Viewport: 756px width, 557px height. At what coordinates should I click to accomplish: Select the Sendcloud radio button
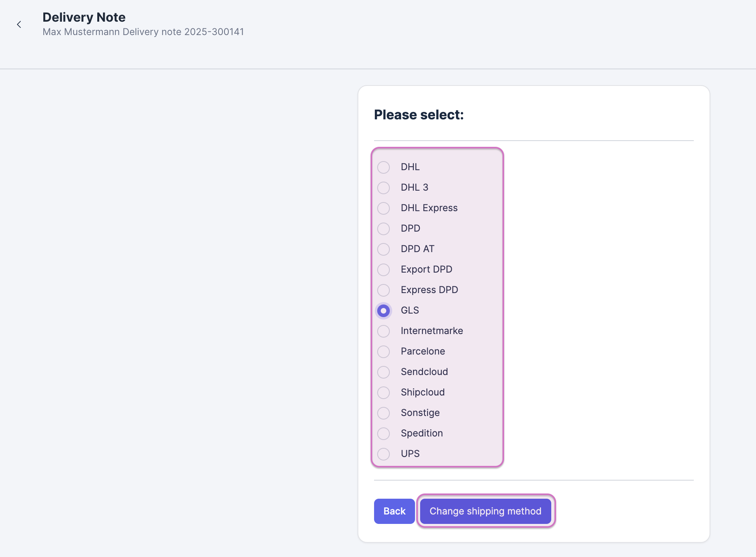(x=384, y=372)
